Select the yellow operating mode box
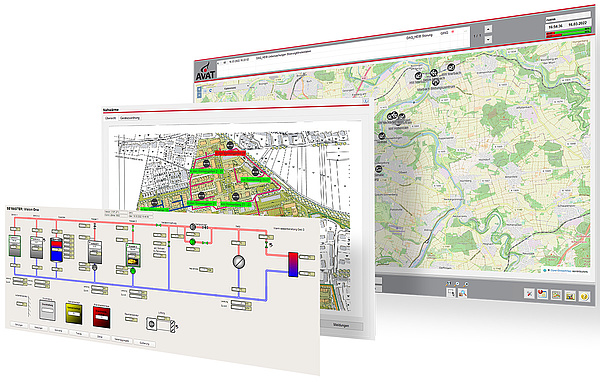 [74, 312]
